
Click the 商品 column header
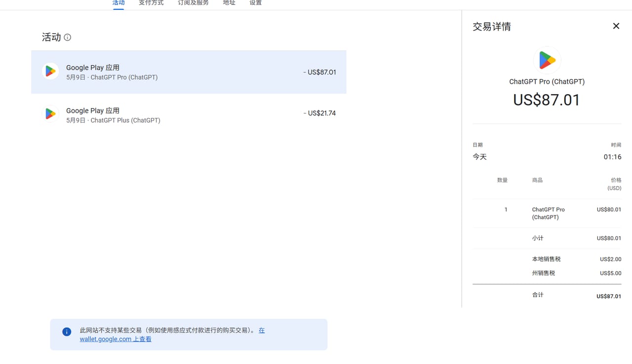537,180
